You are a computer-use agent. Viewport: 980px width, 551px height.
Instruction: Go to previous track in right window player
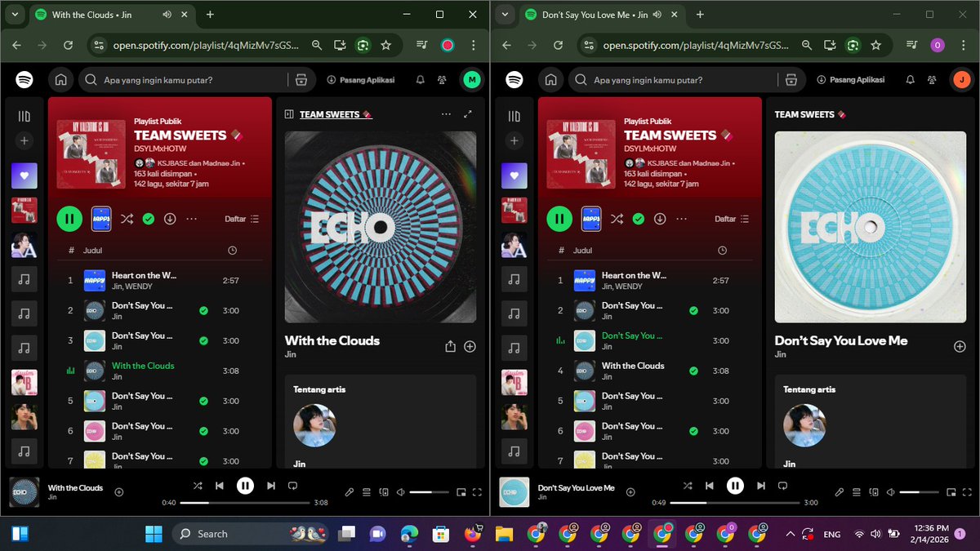pos(710,486)
